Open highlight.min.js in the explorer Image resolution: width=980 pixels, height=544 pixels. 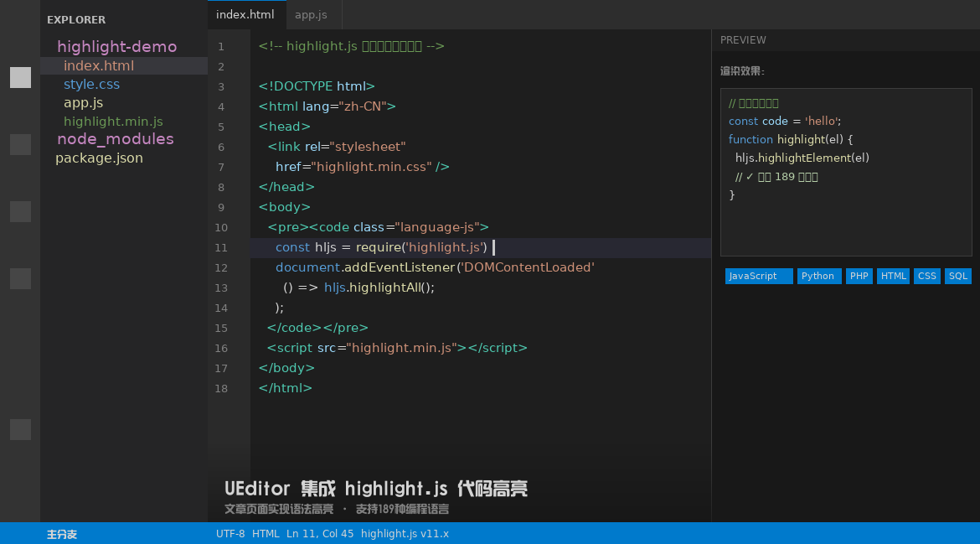coord(113,122)
